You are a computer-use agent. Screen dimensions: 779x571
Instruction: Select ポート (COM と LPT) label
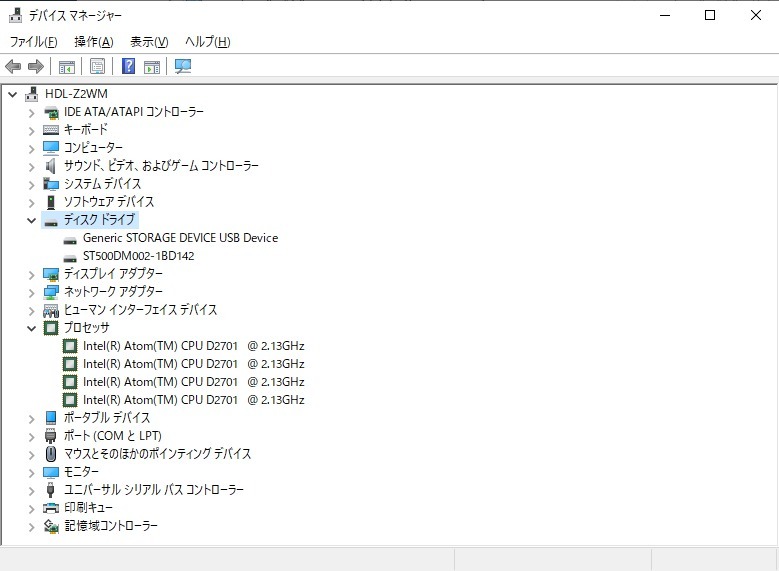[113, 436]
